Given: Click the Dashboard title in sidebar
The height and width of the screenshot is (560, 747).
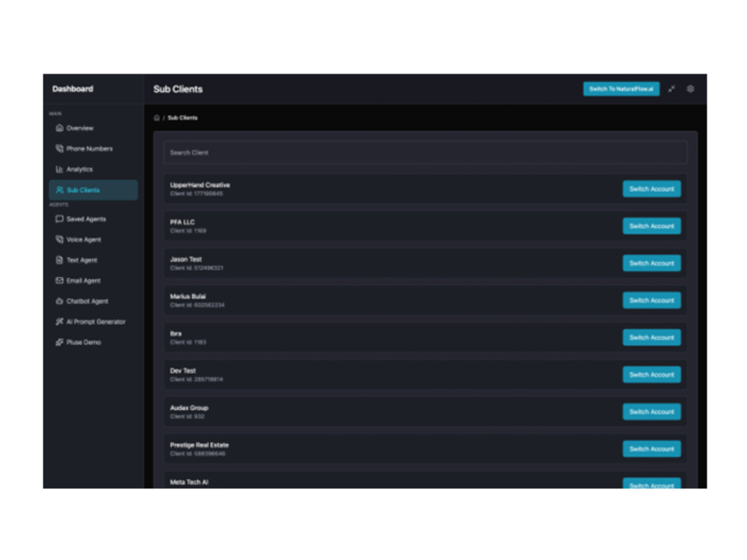Looking at the screenshot, I should [73, 89].
